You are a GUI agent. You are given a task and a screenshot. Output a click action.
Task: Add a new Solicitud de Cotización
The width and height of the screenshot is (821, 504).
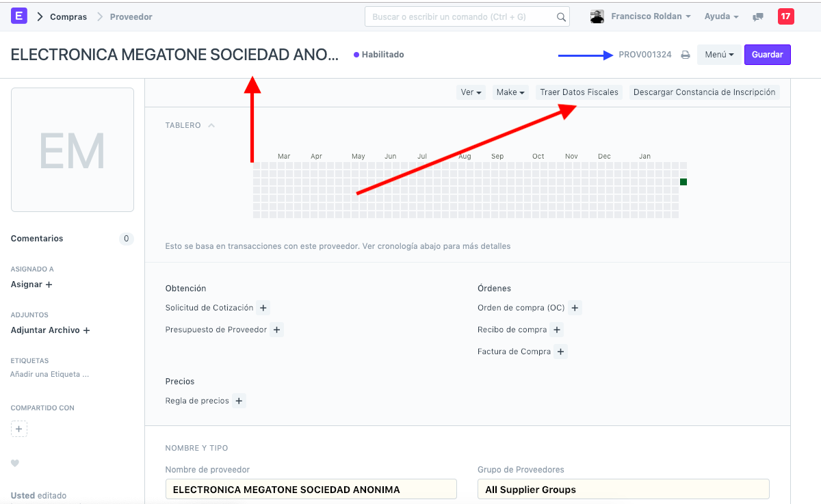pyautogui.click(x=263, y=308)
